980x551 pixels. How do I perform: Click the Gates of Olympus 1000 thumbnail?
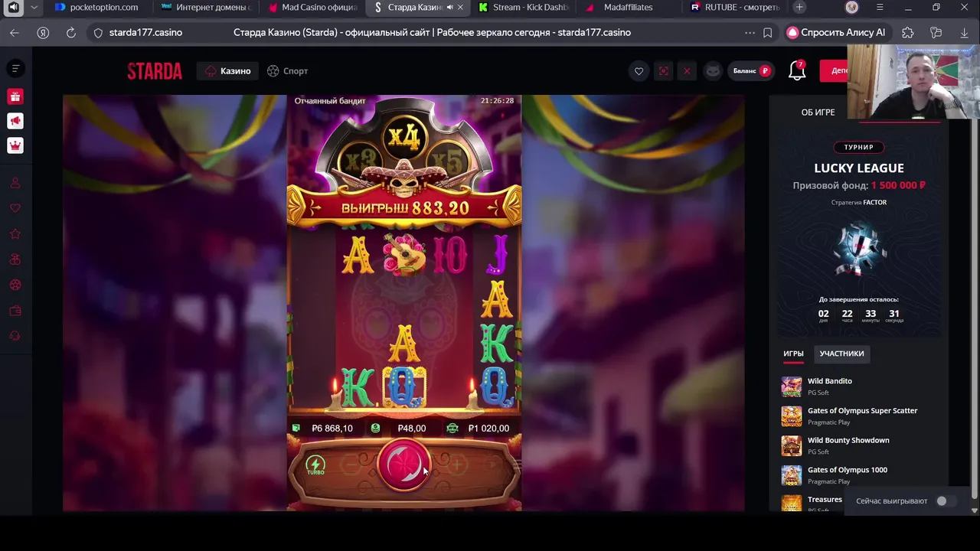click(792, 475)
